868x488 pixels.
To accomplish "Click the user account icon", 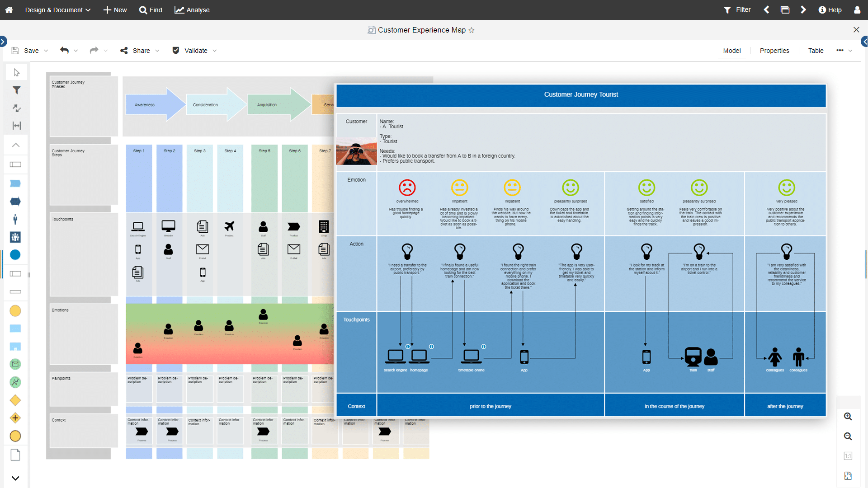I will (x=857, y=10).
